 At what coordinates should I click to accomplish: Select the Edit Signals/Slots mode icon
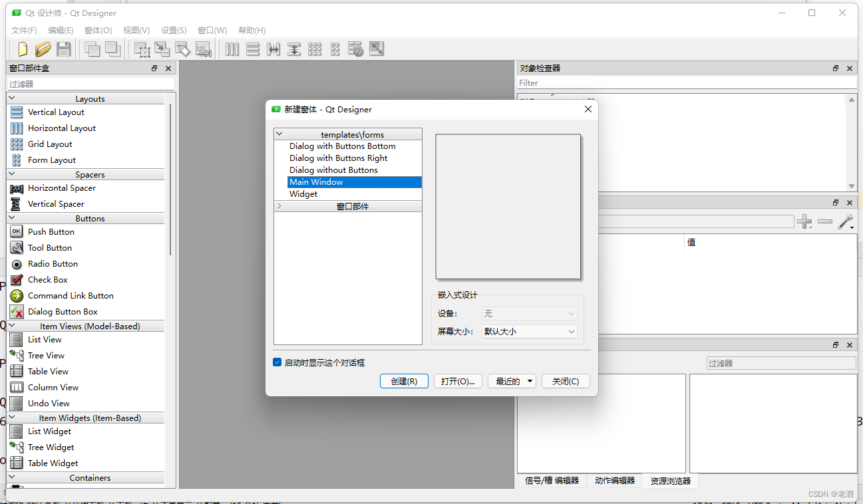pyautogui.click(x=162, y=49)
